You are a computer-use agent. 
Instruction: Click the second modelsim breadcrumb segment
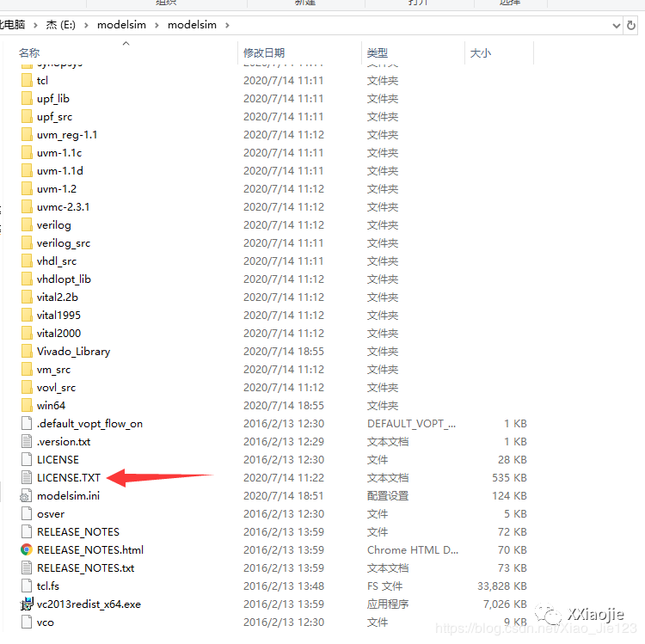192,25
